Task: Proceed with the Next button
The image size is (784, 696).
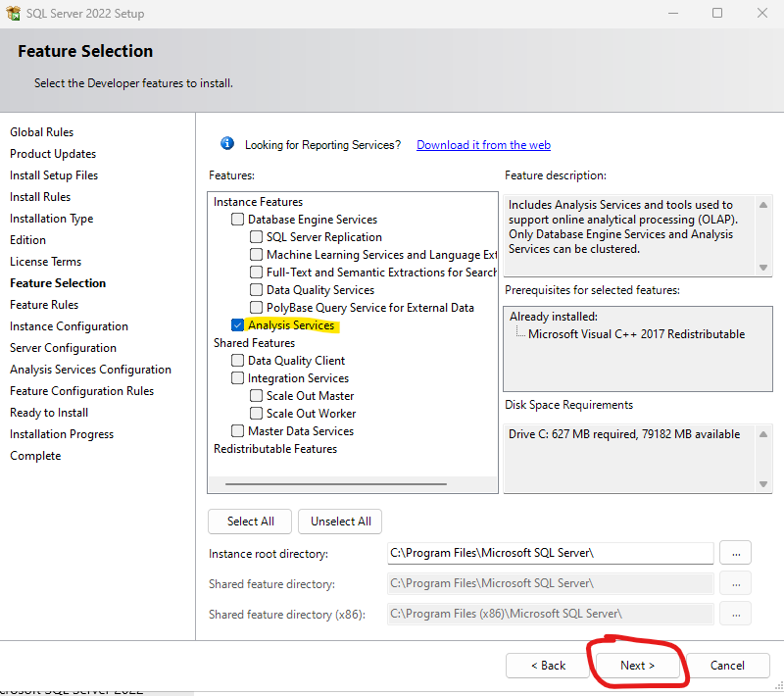Action: [638, 666]
